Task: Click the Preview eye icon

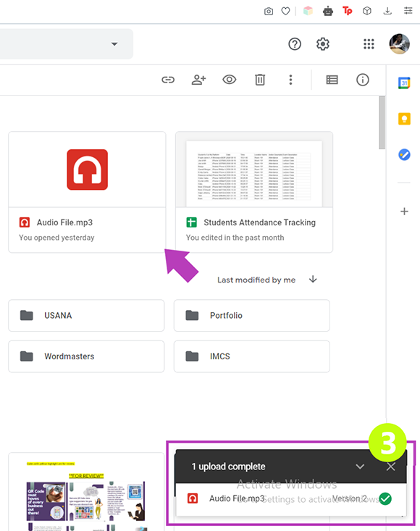Action: click(x=229, y=80)
